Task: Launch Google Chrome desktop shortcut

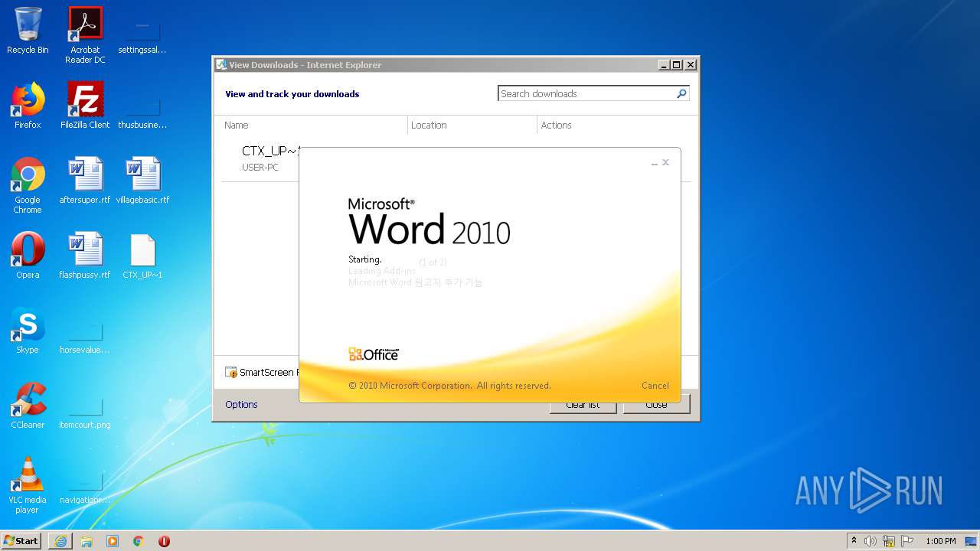Action: pyautogui.click(x=28, y=185)
